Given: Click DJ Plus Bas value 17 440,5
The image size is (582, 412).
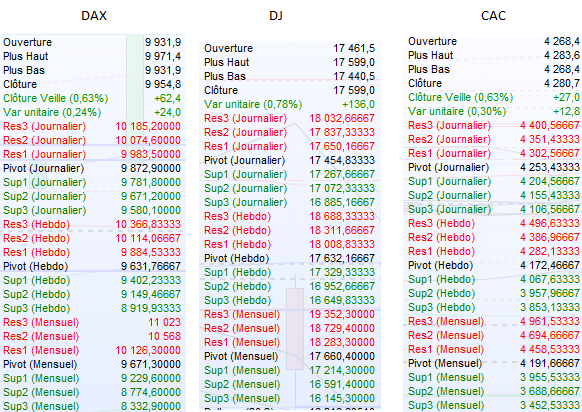Looking at the screenshot, I should tap(354, 76).
